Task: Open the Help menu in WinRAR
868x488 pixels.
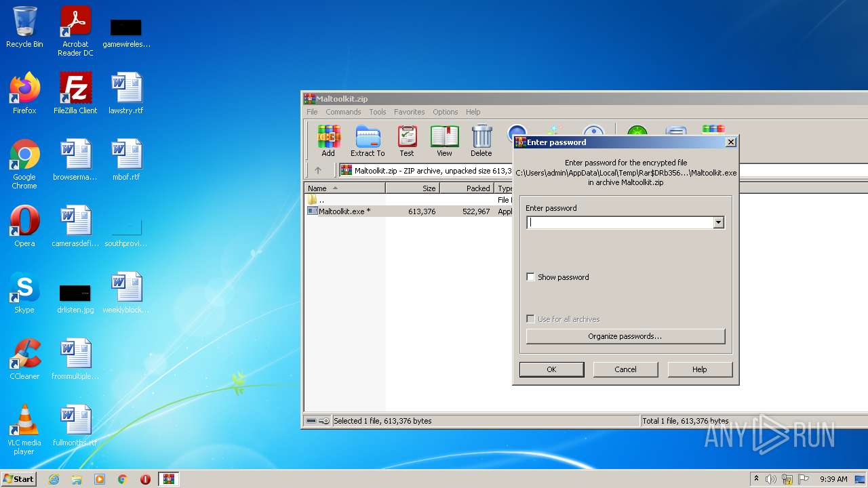Action: point(473,112)
